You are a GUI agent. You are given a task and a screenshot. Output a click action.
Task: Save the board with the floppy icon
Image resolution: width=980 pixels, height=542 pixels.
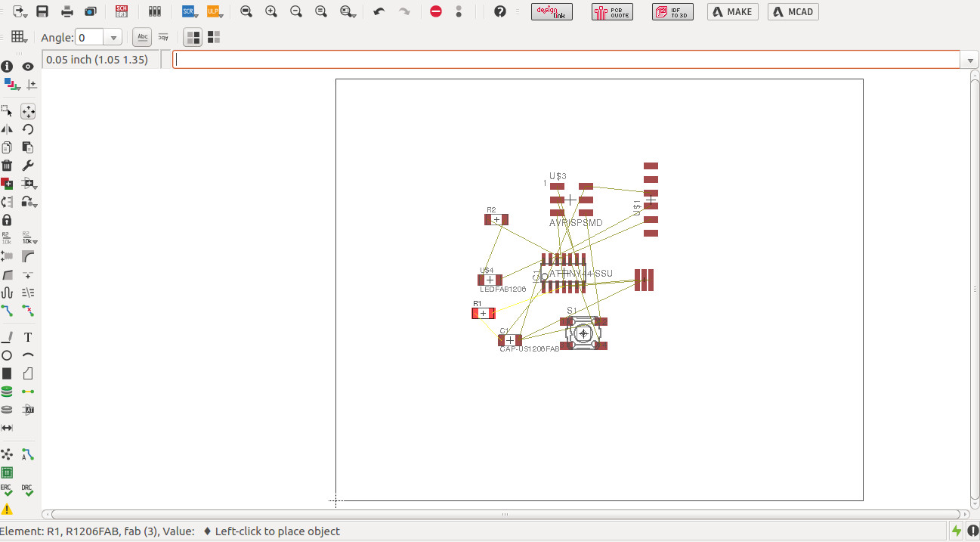(x=42, y=11)
